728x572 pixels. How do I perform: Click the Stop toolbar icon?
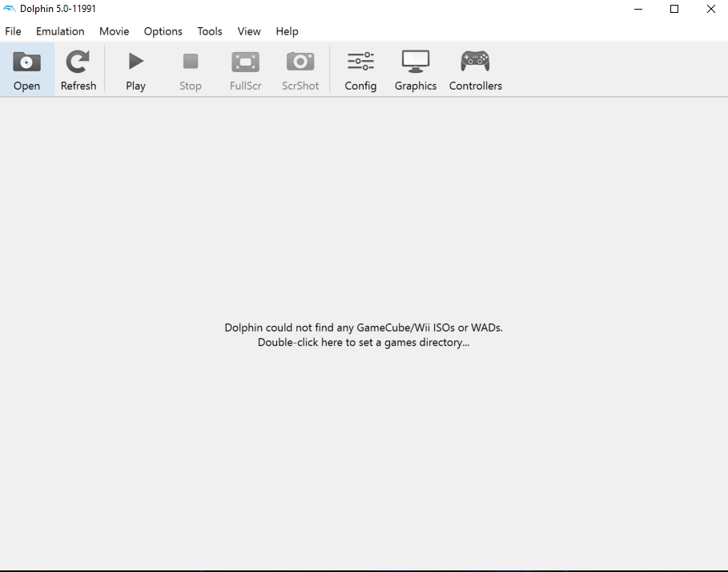click(x=191, y=61)
